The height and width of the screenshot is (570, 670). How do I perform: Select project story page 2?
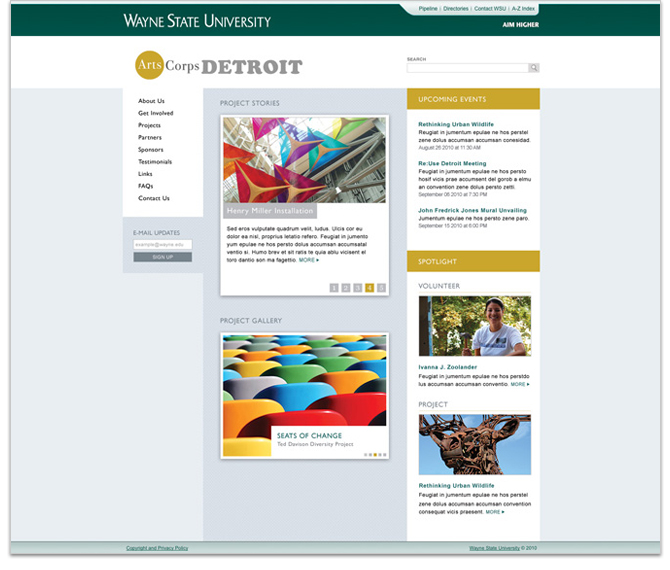(346, 288)
